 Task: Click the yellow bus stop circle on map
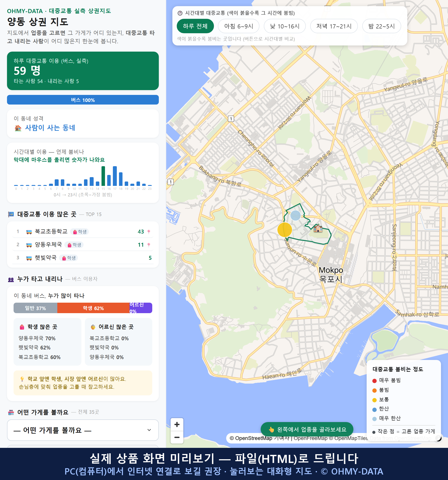click(285, 230)
